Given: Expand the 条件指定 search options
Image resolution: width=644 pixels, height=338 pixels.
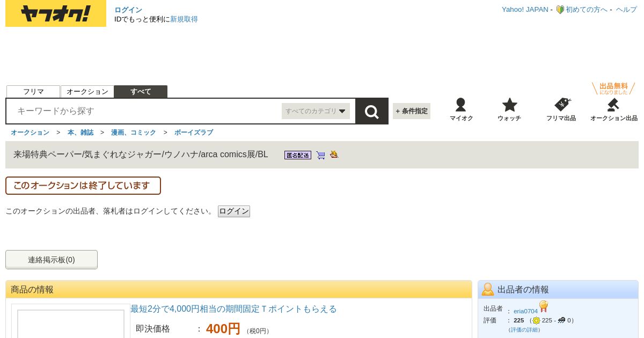Looking at the screenshot, I should pyautogui.click(x=412, y=111).
